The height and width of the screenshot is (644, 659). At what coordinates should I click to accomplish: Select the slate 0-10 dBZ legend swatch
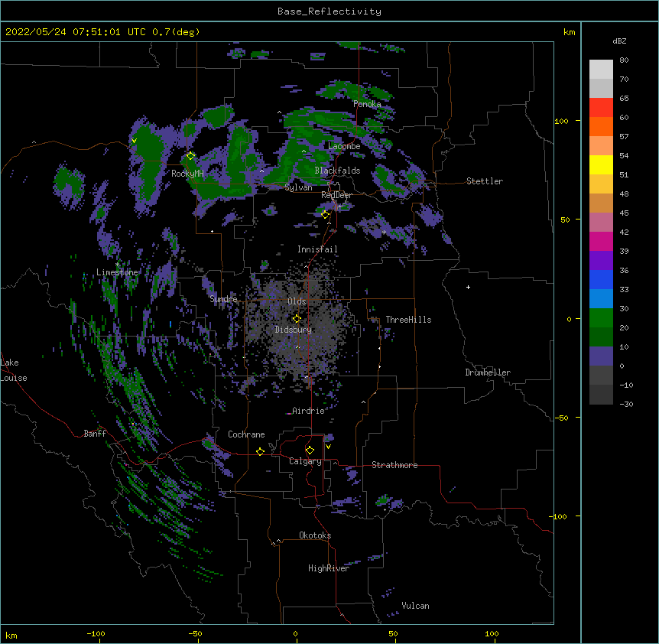pyautogui.click(x=601, y=356)
